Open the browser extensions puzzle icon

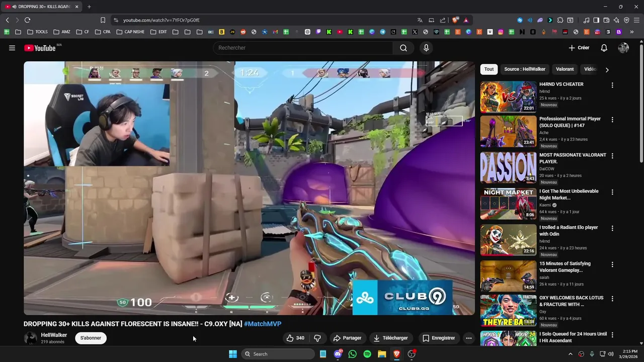pyautogui.click(x=560, y=20)
